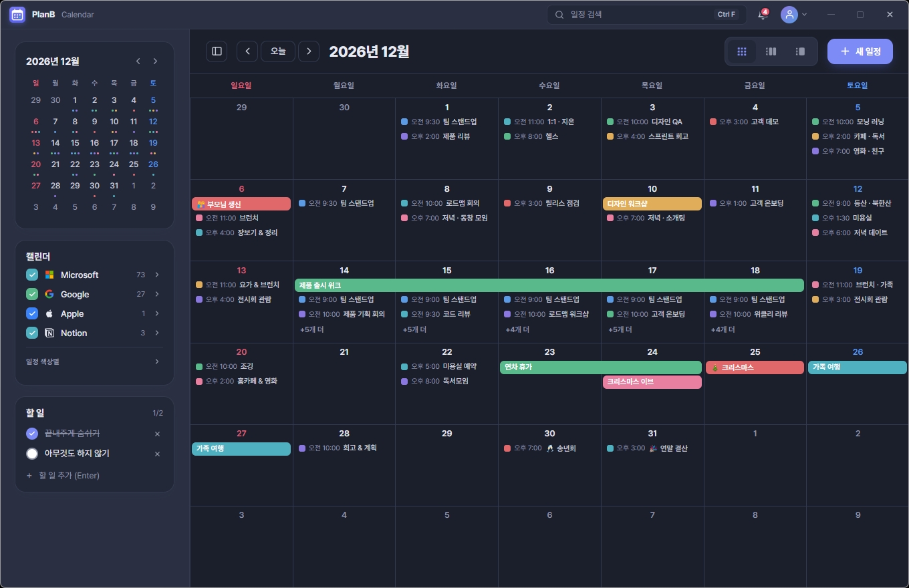Image resolution: width=909 pixels, height=588 pixels.
Task: Toggle the Google calendar checkbox
Action: 31,294
